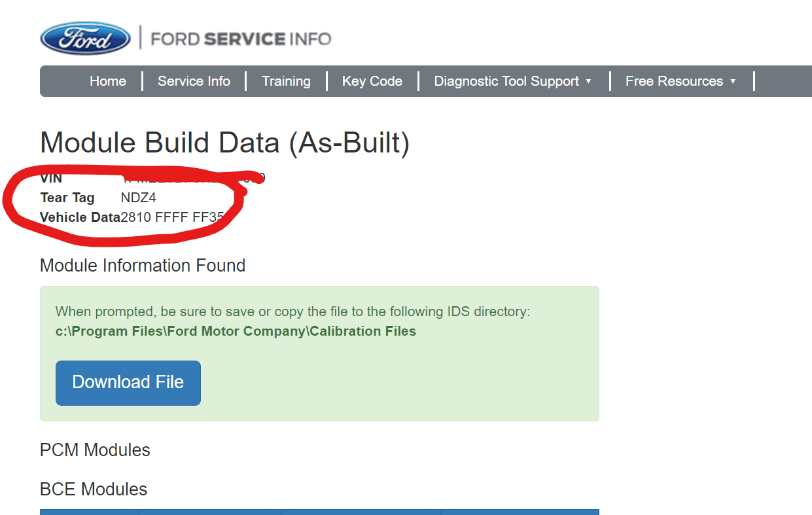Click the Download File button

click(128, 383)
